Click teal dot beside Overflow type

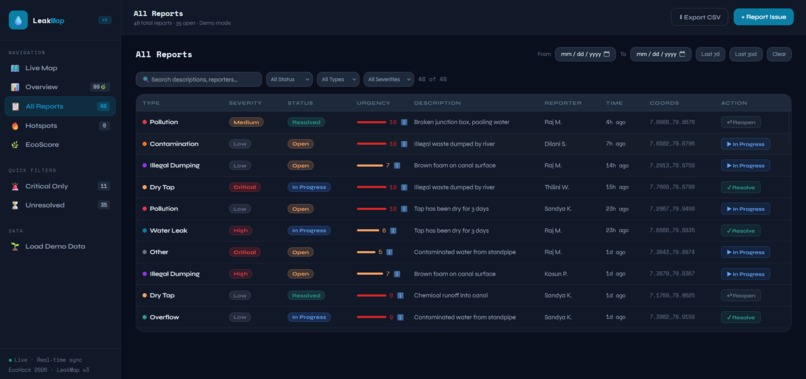[144, 317]
